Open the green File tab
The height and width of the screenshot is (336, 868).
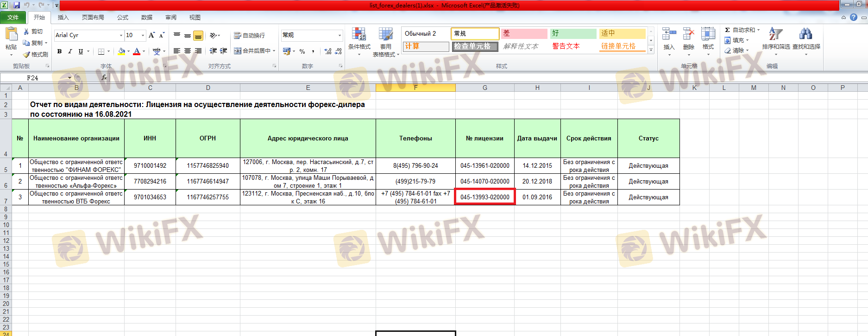13,18
